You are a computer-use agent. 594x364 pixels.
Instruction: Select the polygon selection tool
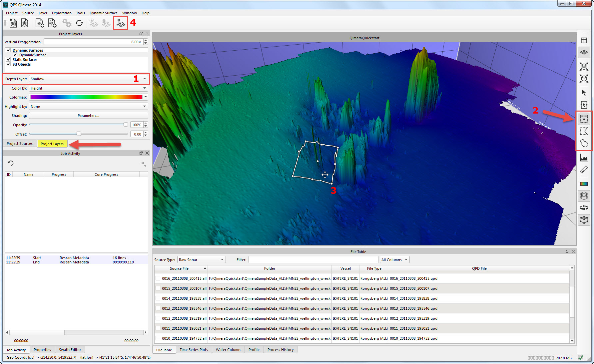tap(584, 131)
